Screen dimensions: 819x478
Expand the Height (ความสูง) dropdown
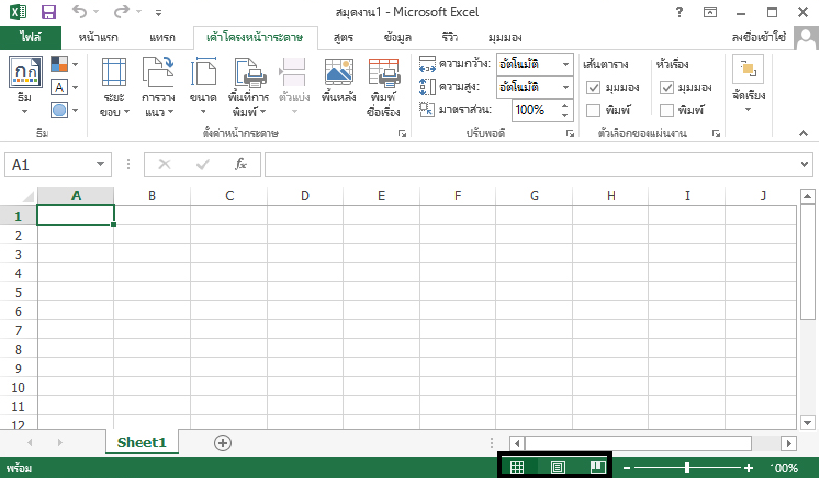click(x=565, y=86)
